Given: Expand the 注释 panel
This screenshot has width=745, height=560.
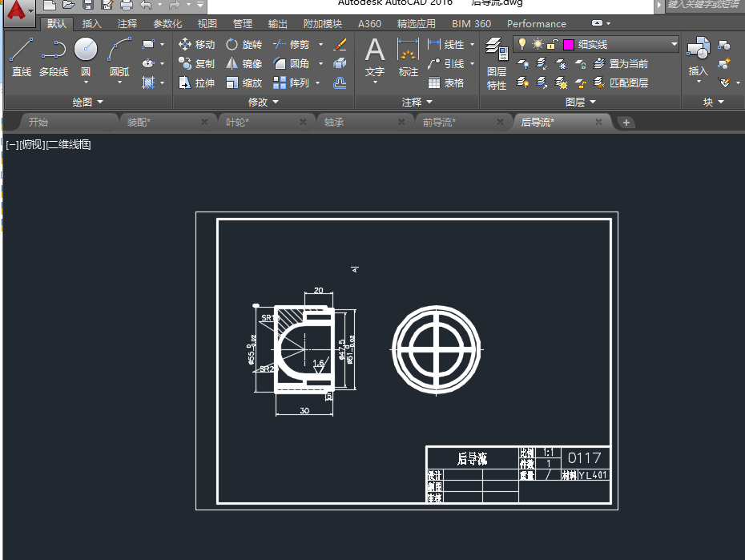Looking at the screenshot, I should point(417,102).
